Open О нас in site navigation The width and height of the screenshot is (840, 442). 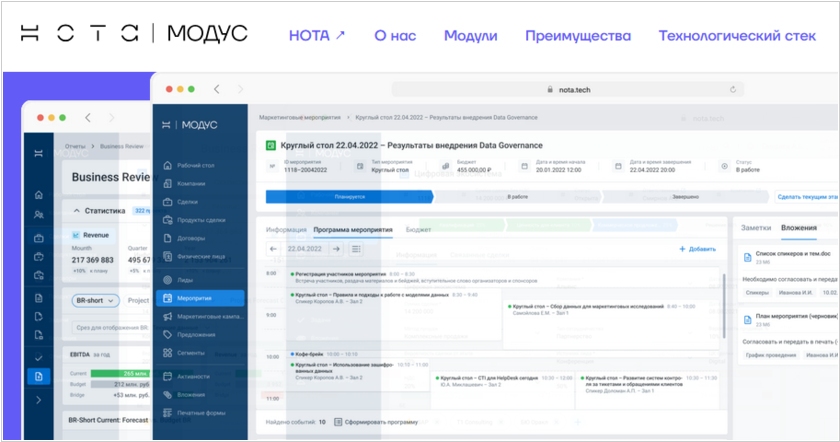tap(395, 36)
